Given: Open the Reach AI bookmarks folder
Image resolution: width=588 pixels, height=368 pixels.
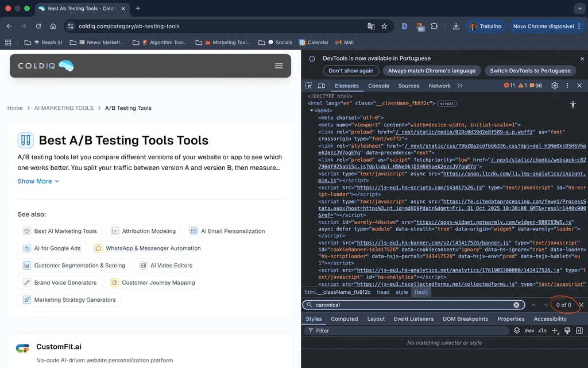Looking at the screenshot, I should (x=43, y=43).
